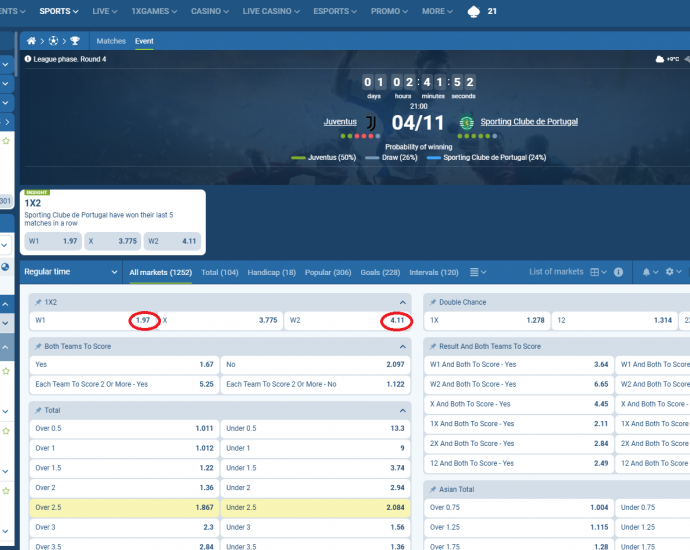Image resolution: width=690 pixels, height=550 pixels.
Task: Collapse the Both Teams To Score section
Action: [403, 346]
